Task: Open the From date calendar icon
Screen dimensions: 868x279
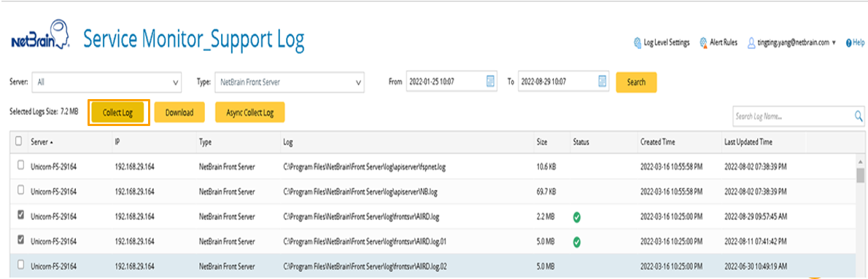Action: pyautogui.click(x=490, y=81)
